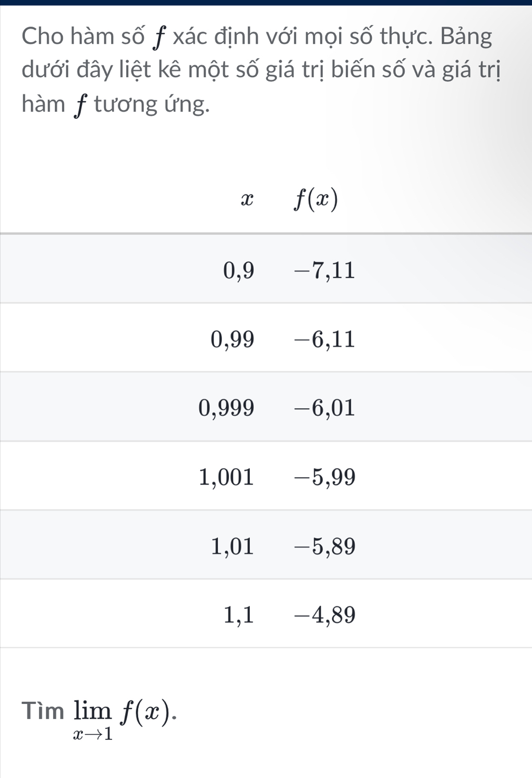This screenshot has height=778, width=532.
Task: Select the x value 0,999
Action: [x=226, y=408]
